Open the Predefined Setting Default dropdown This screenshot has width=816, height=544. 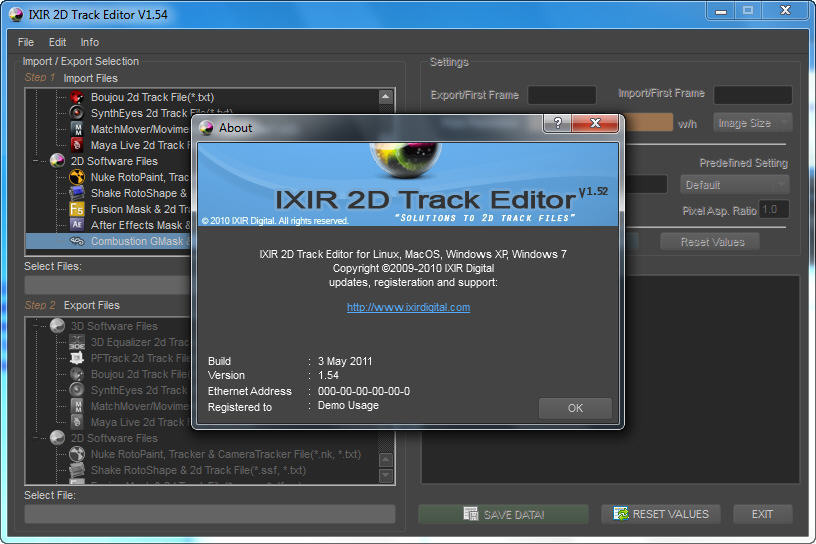pyautogui.click(x=734, y=185)
